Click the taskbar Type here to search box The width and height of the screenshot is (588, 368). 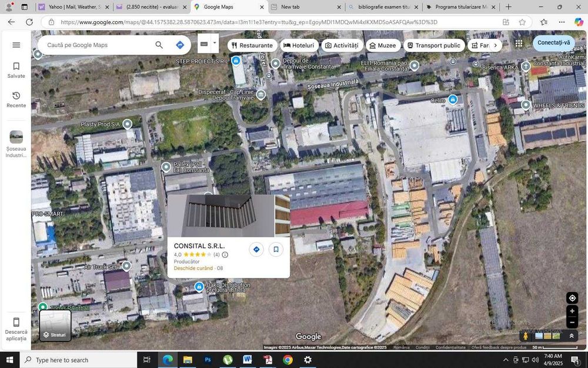pos(78,360)
